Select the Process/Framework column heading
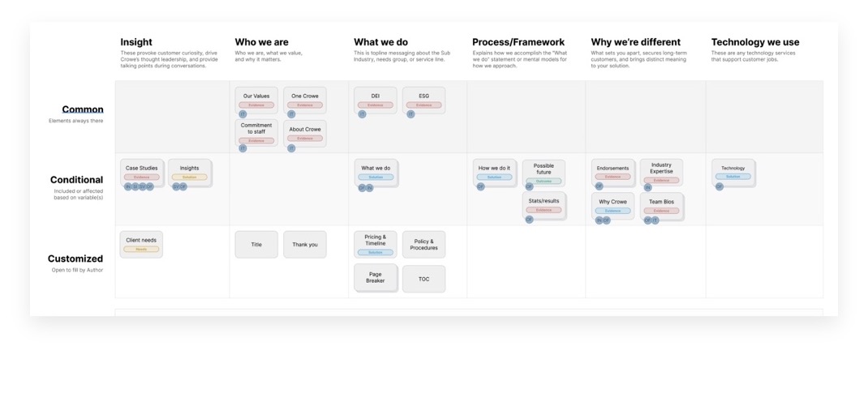Viewport: 868px width, 410px height. (x=518, y=42)
